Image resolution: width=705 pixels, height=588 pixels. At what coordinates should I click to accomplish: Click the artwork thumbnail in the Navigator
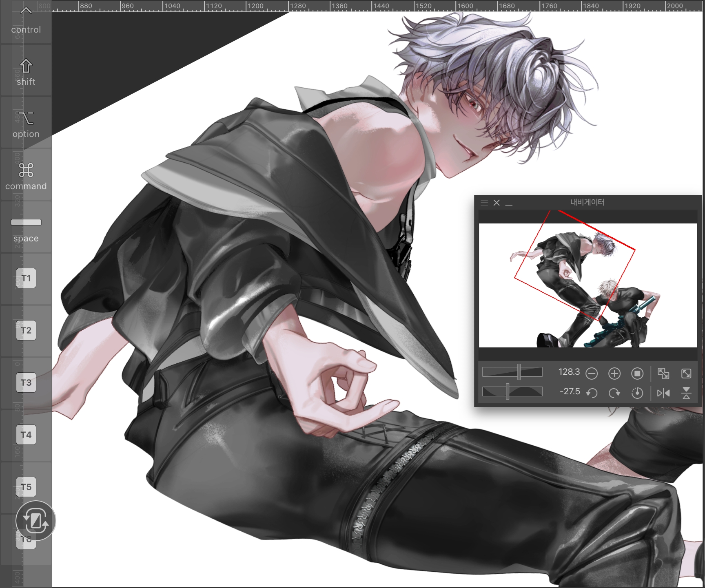[x=587, y=285]
